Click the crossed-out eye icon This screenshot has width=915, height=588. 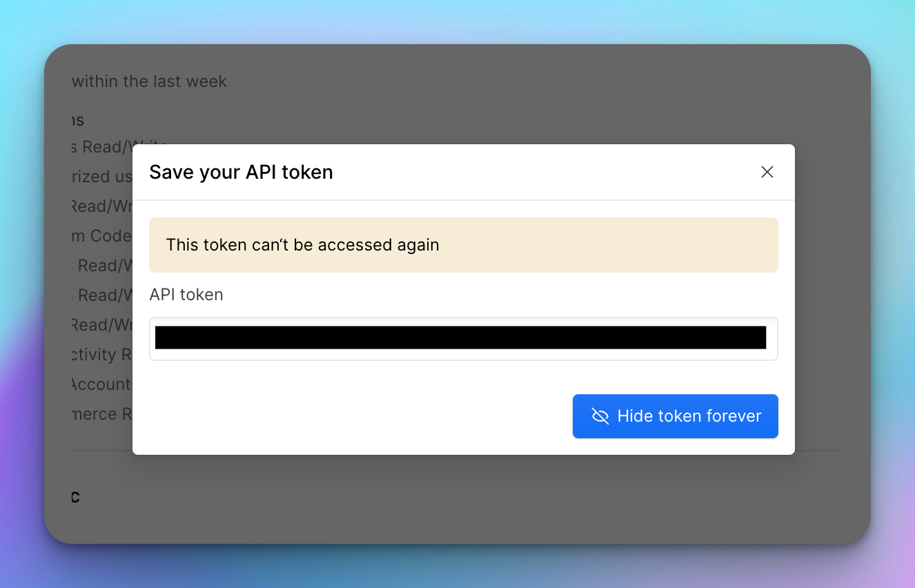pos(600,416)
